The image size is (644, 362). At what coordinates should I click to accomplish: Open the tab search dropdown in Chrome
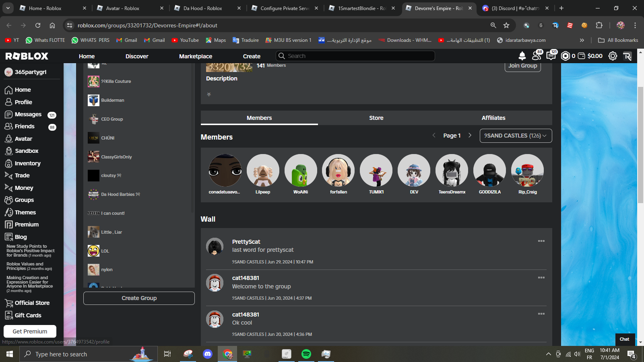(x=8, y=8)
